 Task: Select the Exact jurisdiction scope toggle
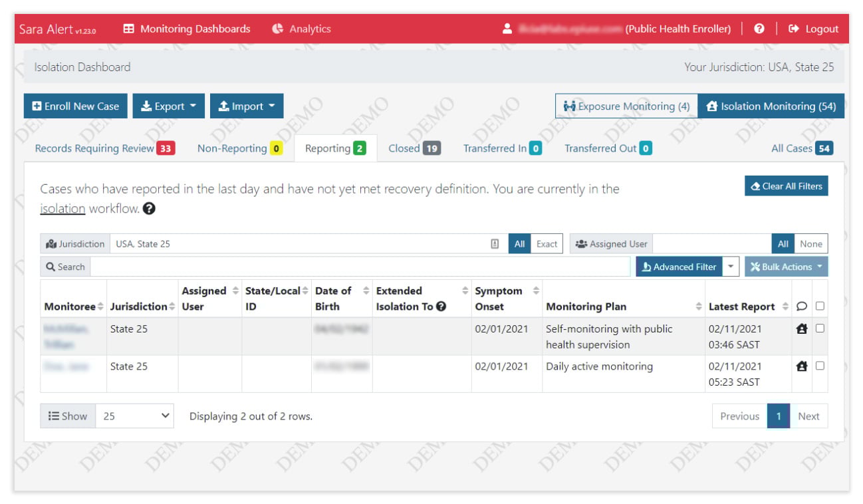[x=547, y=244]
